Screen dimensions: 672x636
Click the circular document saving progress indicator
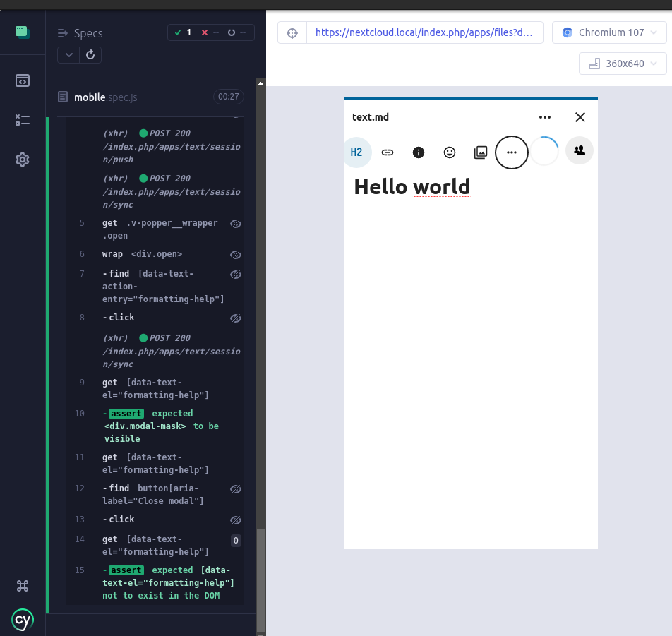(544, 150)
